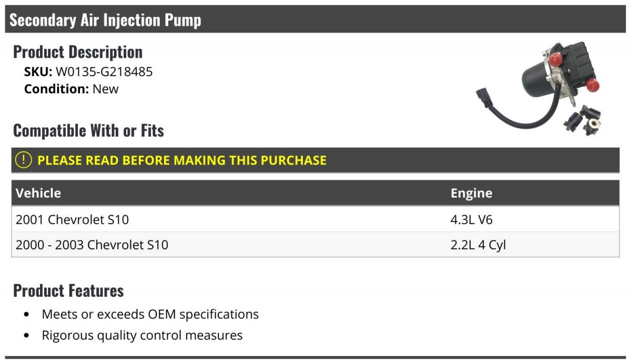Click the yellow exclamation warning icon
The height and width of the screenshot is (364, 631).
click(24, 160)
